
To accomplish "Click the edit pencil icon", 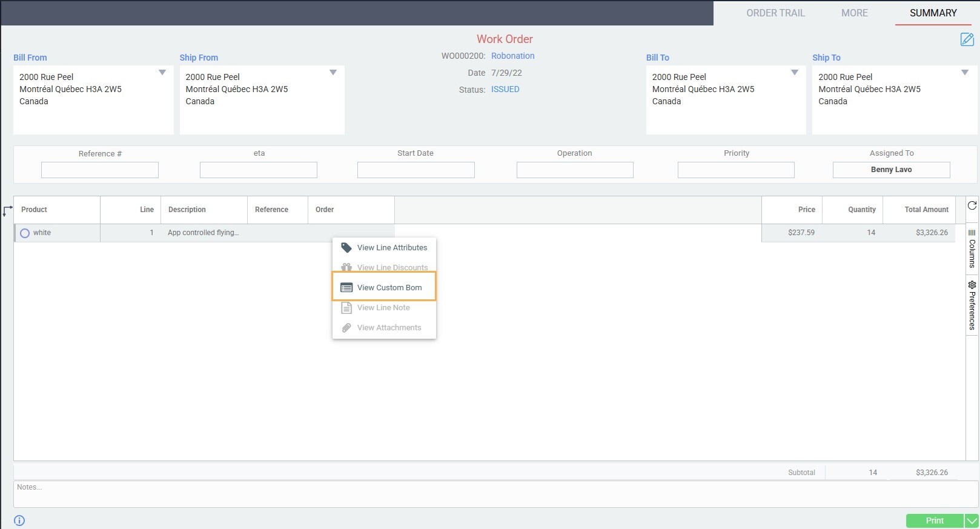I will click(967, 39).
